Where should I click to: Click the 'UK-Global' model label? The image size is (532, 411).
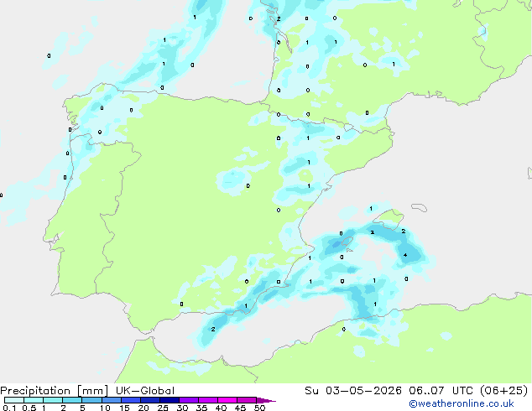click(x=145, y=391)
